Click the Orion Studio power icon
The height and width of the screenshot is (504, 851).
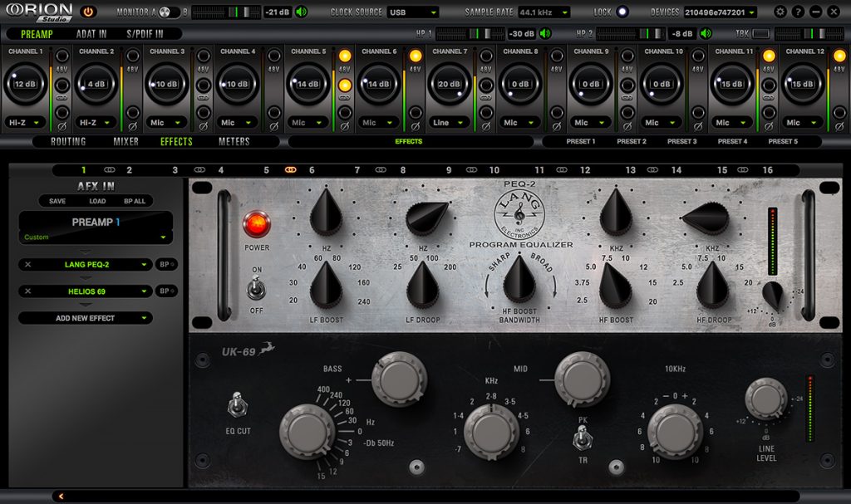88,12
